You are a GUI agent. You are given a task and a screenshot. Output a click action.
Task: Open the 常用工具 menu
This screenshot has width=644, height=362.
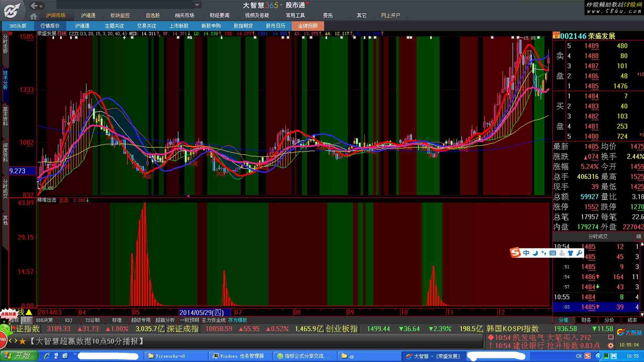point(295,15)
